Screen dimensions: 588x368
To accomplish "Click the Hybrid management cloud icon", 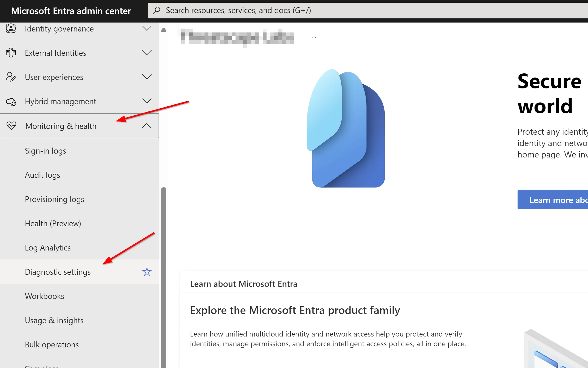I will 11,101.
